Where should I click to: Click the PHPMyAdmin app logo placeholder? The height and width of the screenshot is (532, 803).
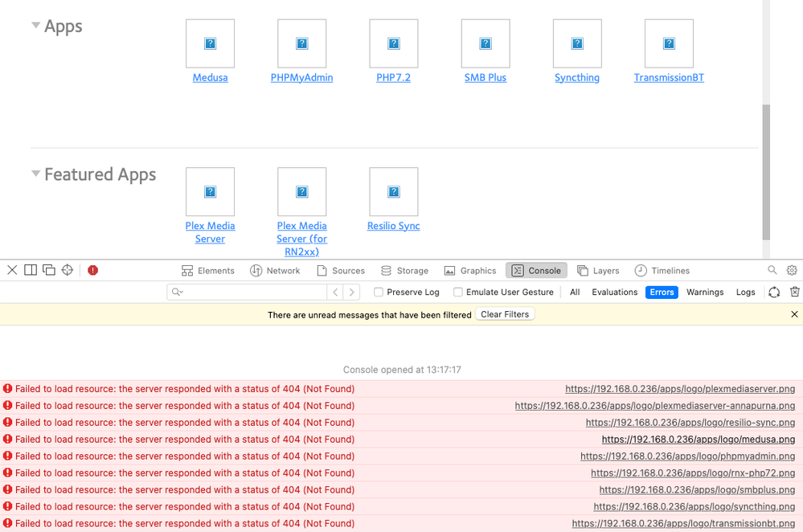[x=301, y=43]
